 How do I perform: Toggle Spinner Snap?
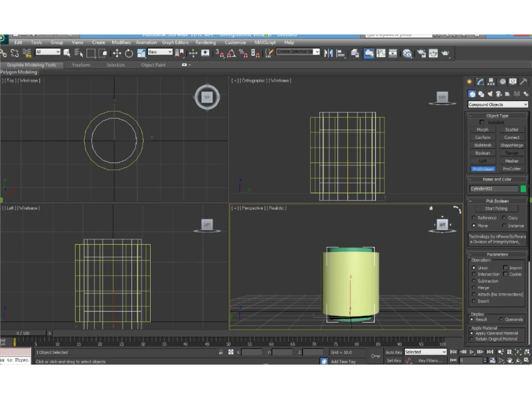point(255,53)
